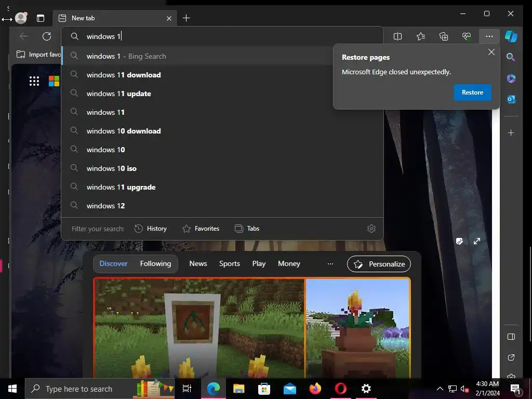Open the Favorites star toolbar icon
This screenshot has width=532, height=399.
(x=421, y=36)
